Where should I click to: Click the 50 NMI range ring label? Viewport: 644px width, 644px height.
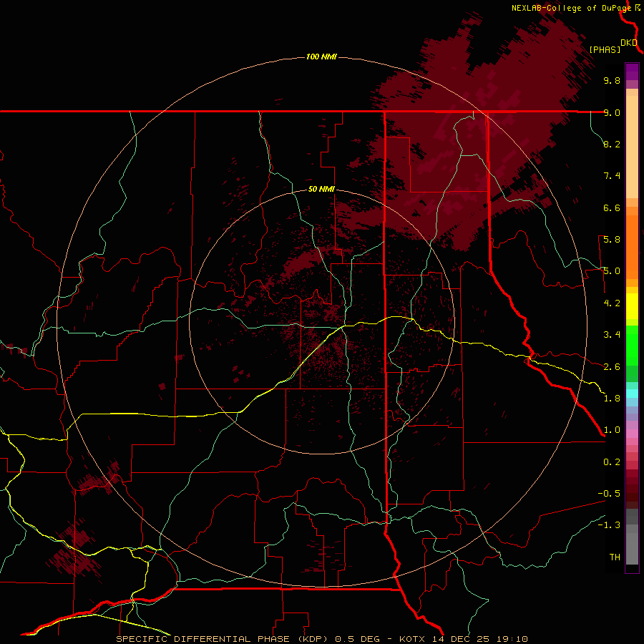tap(321, 189)
